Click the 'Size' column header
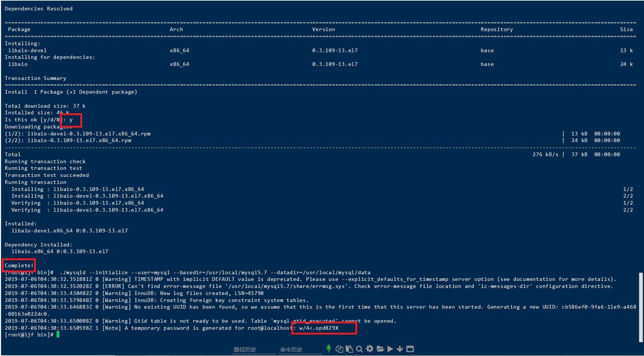 coord(627,29)
